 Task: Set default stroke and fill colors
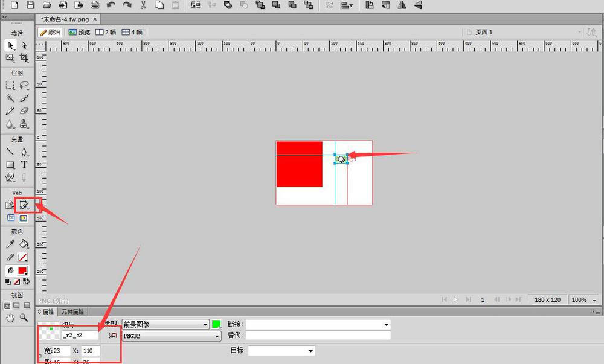pos(8,282)
